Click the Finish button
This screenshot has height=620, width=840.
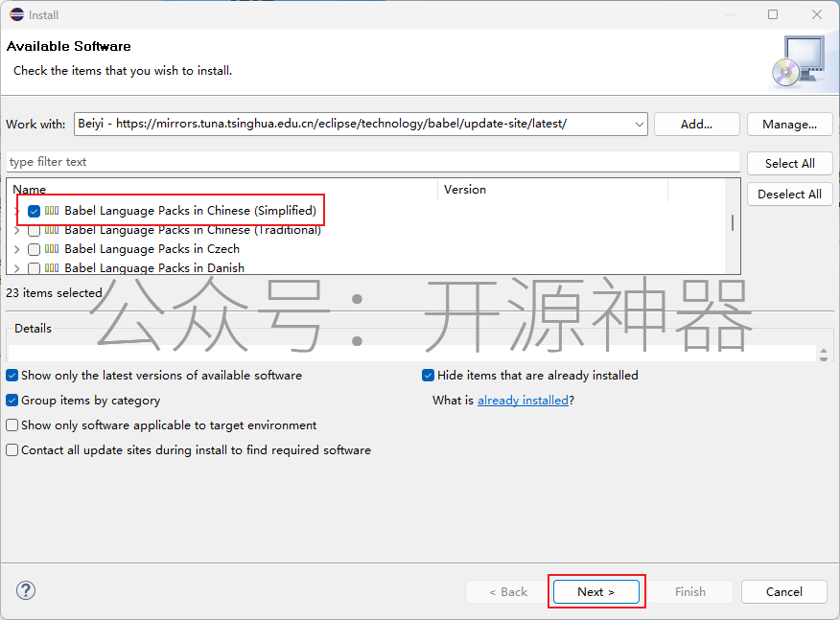(690, 591)
